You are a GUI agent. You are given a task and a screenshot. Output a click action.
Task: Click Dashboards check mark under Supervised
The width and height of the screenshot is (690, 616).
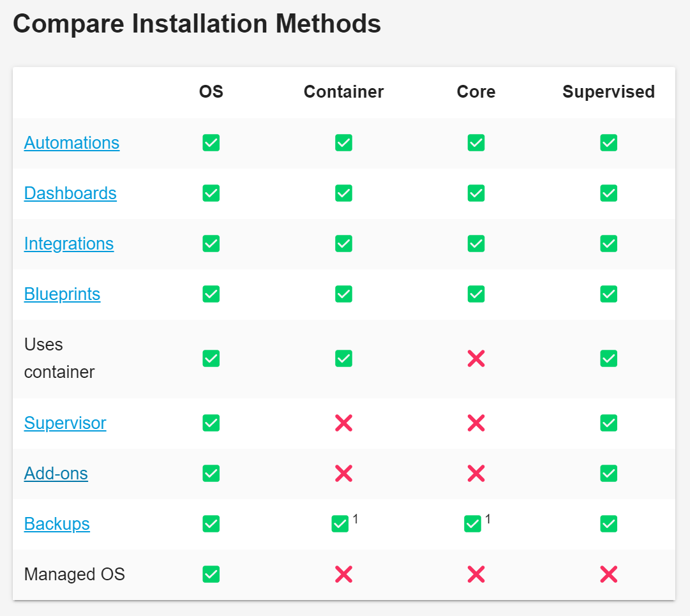pos(608,193)
